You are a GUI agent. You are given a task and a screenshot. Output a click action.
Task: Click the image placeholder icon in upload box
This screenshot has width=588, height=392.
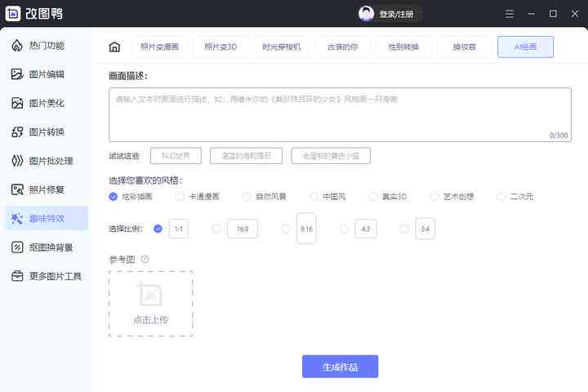[x=150, y=295]
